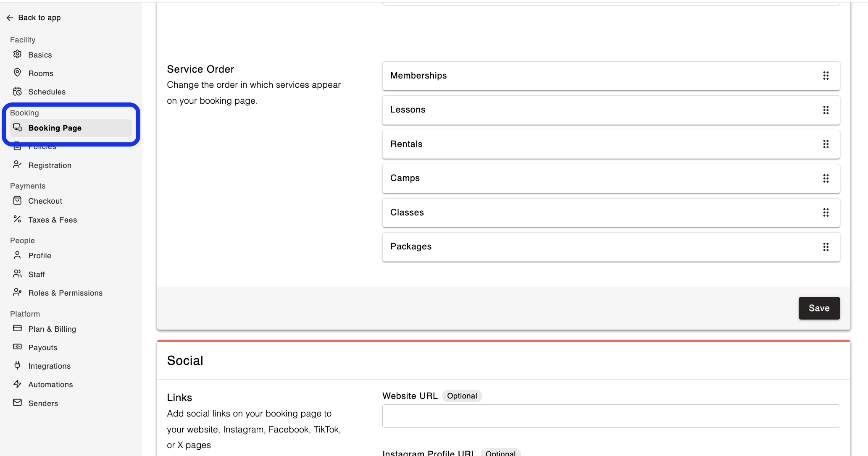Go to Roles & Permissions
This screenshot has height=456, width=868.
coord(65,293)
